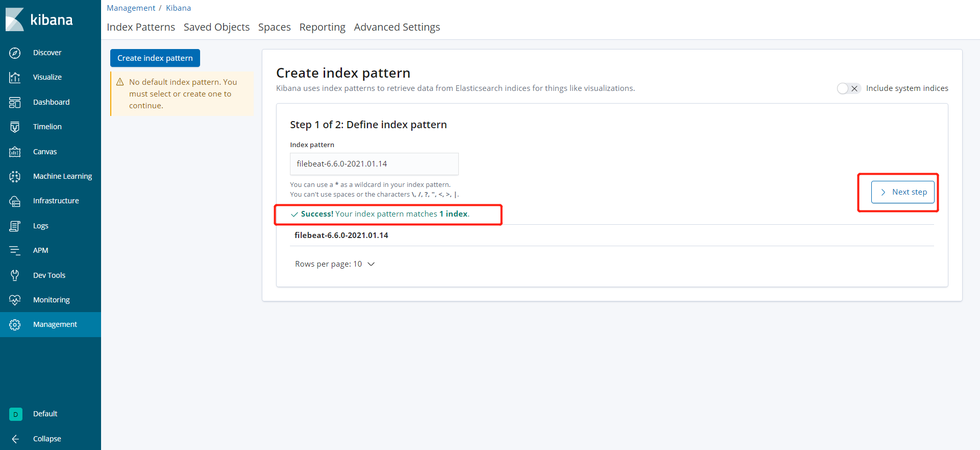Click the Kibana breadcrumb link
The height and width of the screenshot is (450, 980).
point(179,8)
